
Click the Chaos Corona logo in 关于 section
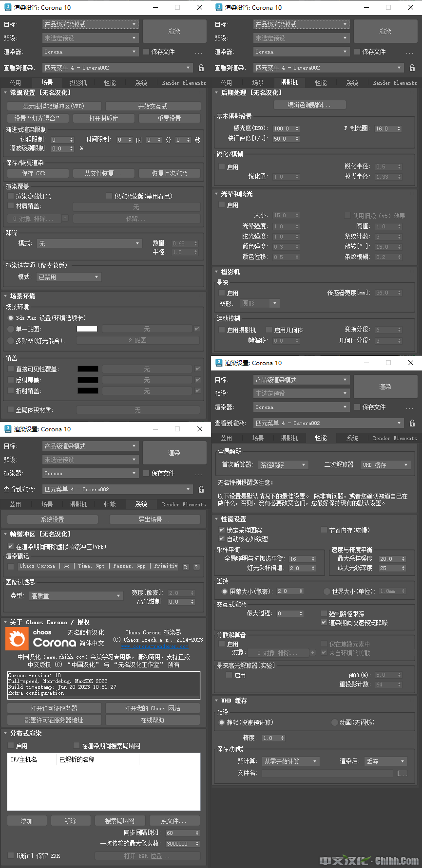[x=17, y=639]
